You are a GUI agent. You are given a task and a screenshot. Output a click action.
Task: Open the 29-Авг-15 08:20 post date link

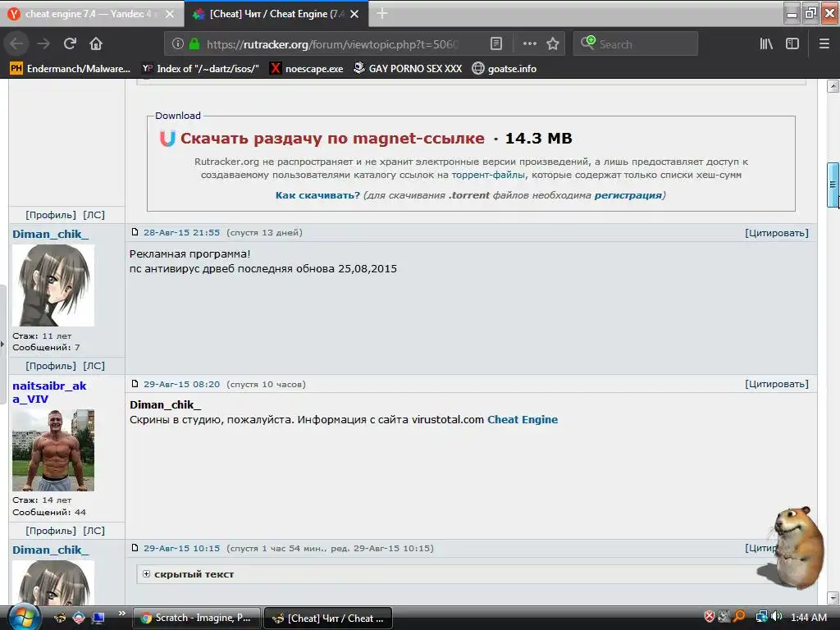click(181, 384)
